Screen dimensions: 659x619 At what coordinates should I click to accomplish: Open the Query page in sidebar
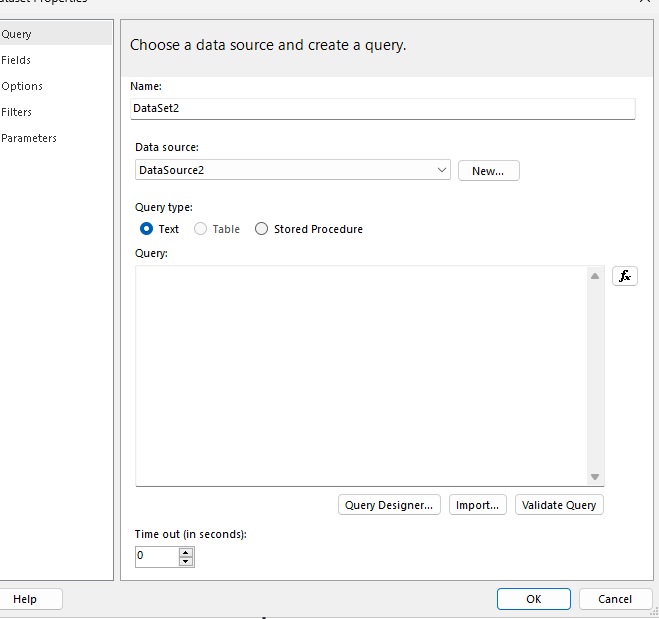pyautogui.click(x=56, y=34)
